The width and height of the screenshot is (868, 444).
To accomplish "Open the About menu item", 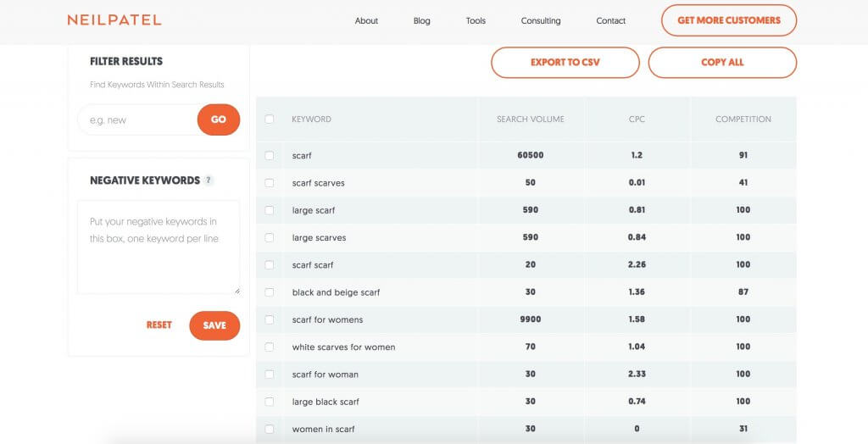I will (366, 21).
